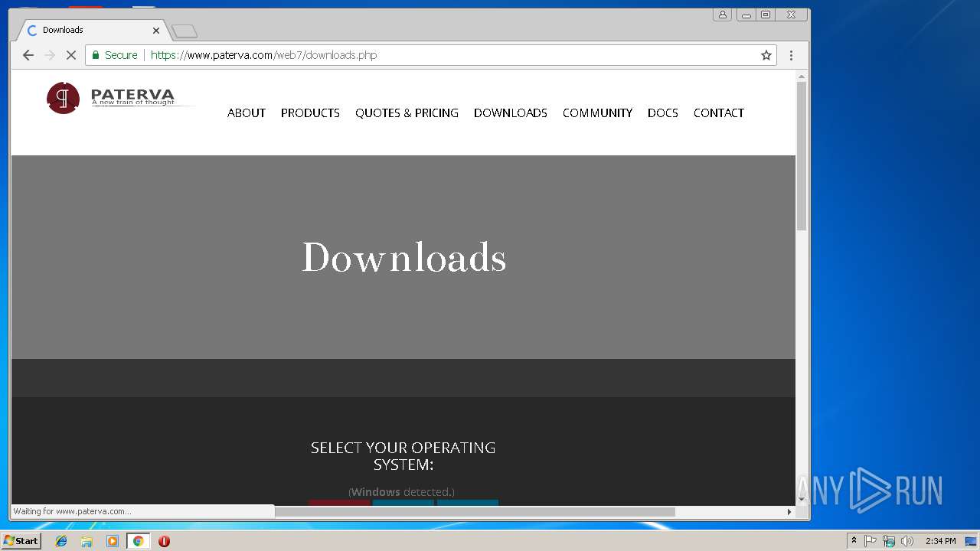980x551 pixels.
Task: Click the address bar URL
Action: [263, 55]
